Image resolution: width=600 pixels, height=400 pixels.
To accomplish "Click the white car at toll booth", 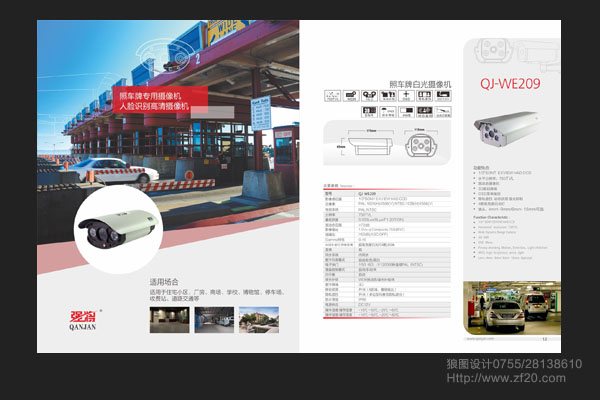I will tap(114, 170).
